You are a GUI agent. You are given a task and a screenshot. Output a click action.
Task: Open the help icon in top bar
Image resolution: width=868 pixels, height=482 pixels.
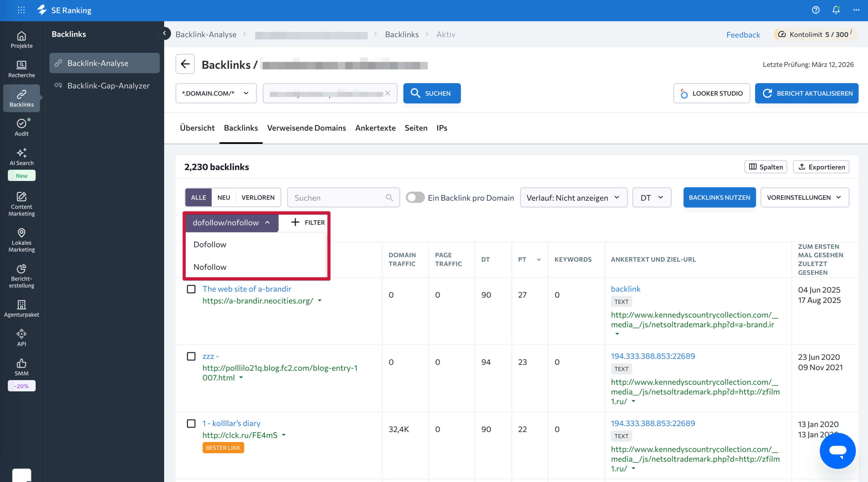[816, 10]
